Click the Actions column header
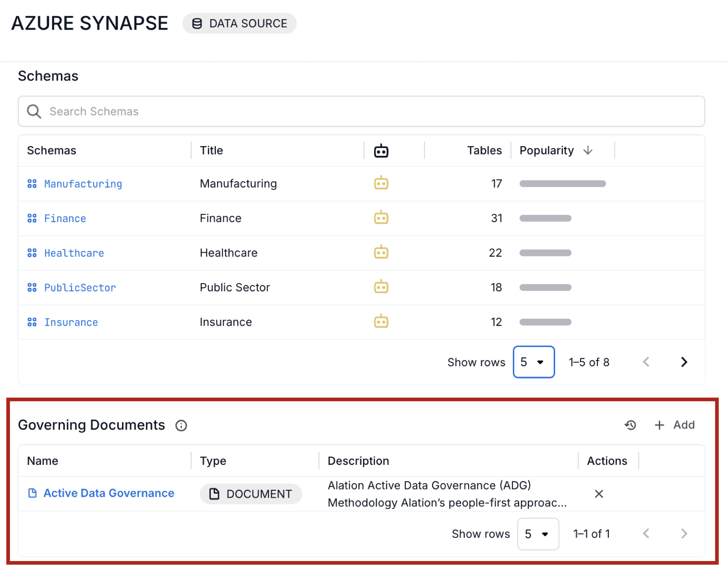 pos(607,461)
